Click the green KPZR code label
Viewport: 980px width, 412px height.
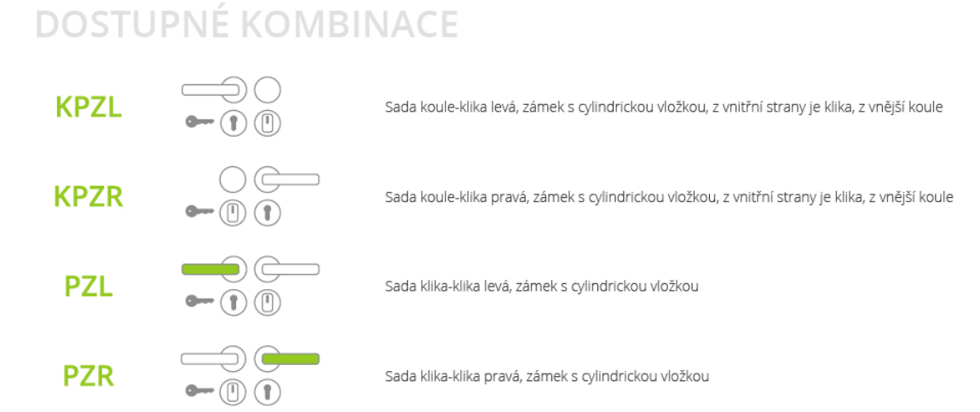point(89,197)
